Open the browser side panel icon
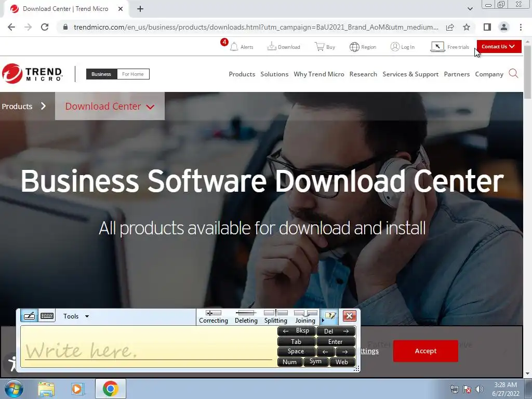Image resolution: width=532 pixels, height=399 pixels. 487,27
